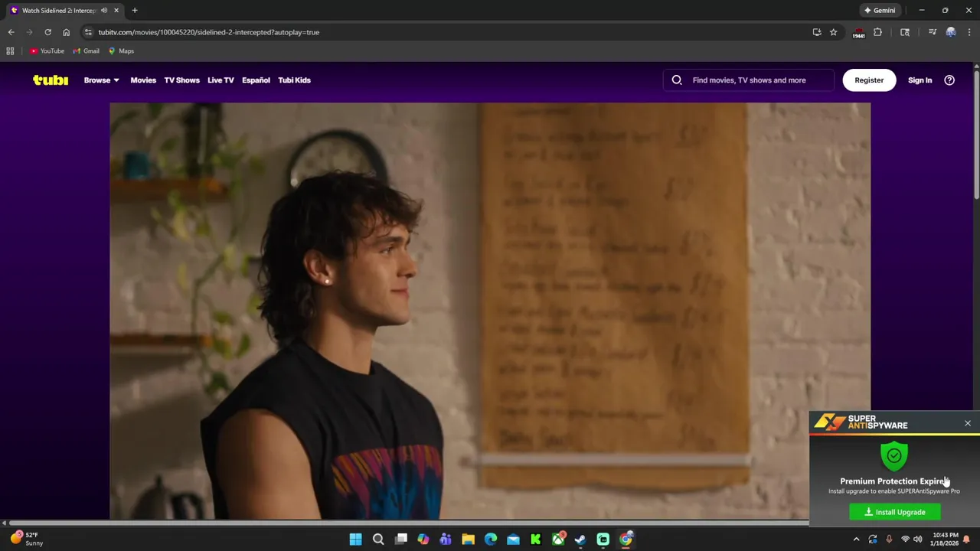Open the clock showing 10:43 PM

click(945, 539)
